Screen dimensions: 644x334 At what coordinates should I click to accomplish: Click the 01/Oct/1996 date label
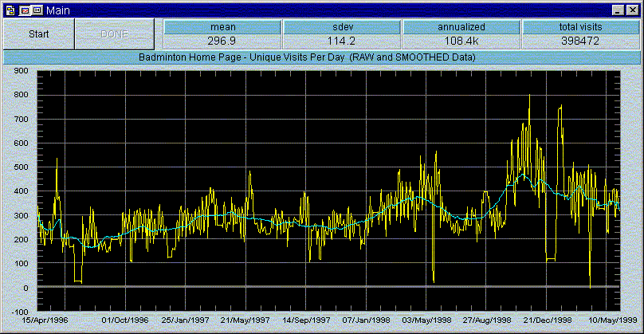pyautogui.click(x=125, y=320)
